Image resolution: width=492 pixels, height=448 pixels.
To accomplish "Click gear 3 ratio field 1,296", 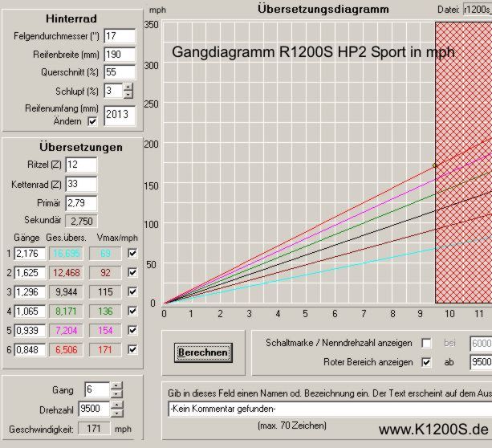I will [x=30, y=292].
